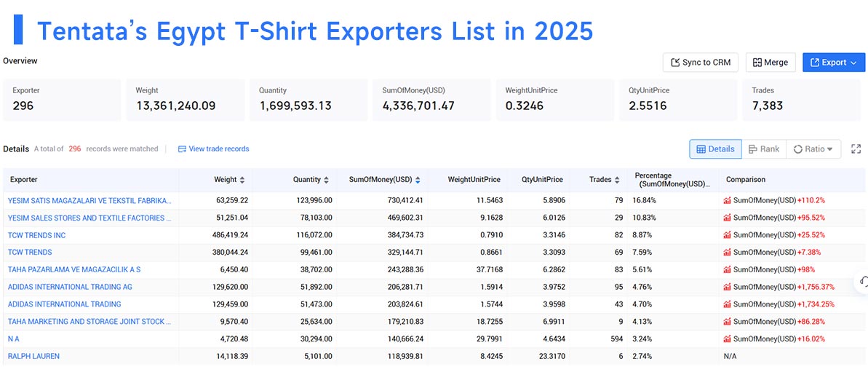Click comparison chart icon for +86.28% row
The width and height of the screenshot is (868, 372).
[x=727, y=322]
